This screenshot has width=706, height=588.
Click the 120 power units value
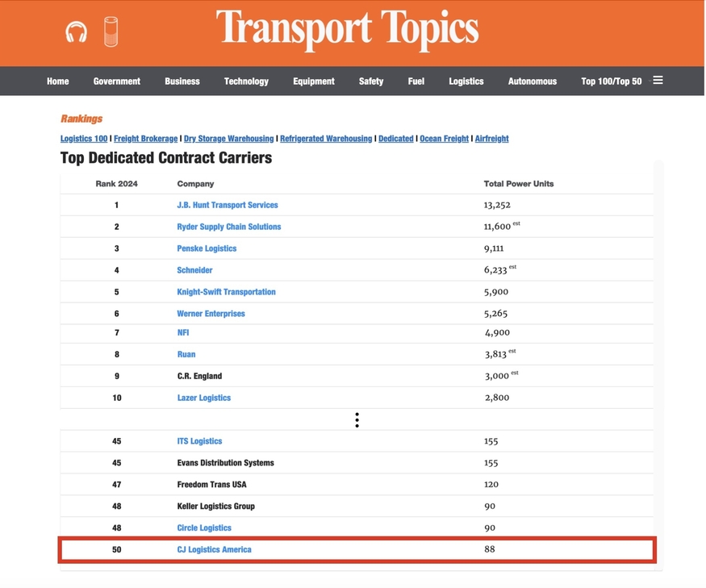point(491,485)
